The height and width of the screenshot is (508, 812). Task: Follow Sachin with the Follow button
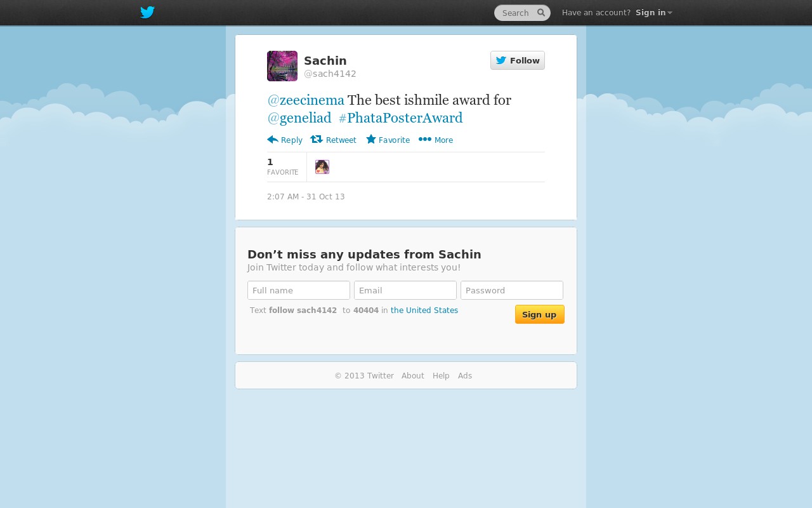pyautogui.click(x=518, y=60)
